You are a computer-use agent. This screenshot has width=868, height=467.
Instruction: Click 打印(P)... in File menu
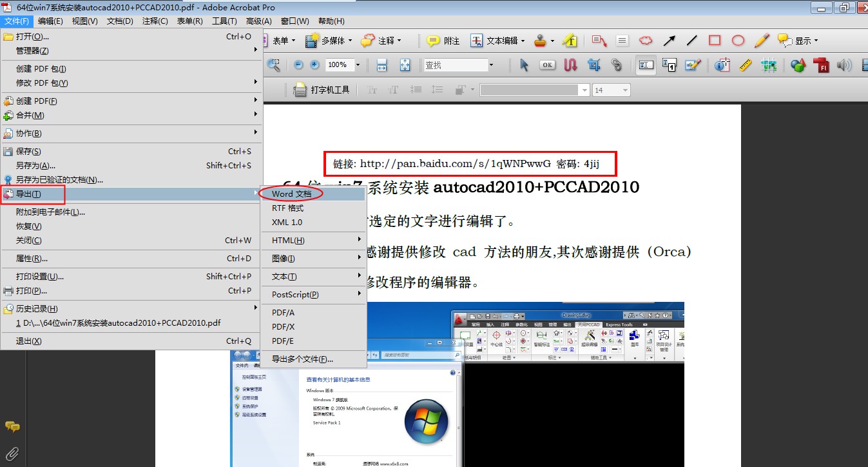pyautogui.click(x=131, y=291)
